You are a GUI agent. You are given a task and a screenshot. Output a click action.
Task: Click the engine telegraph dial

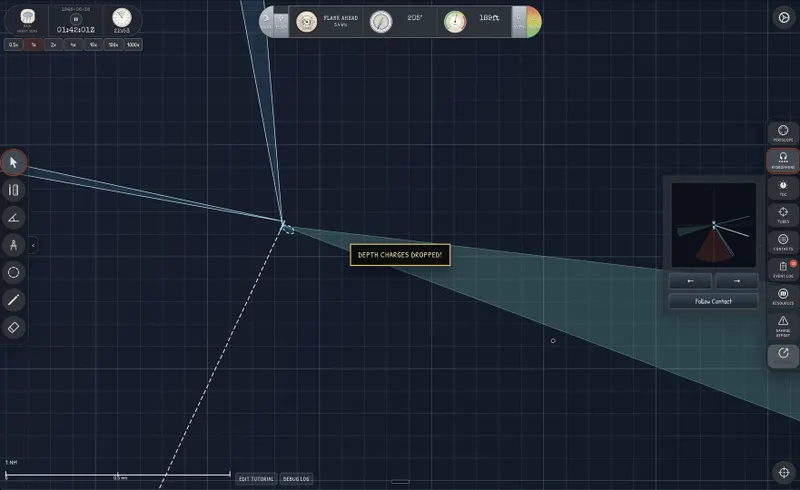coord(307,22)
